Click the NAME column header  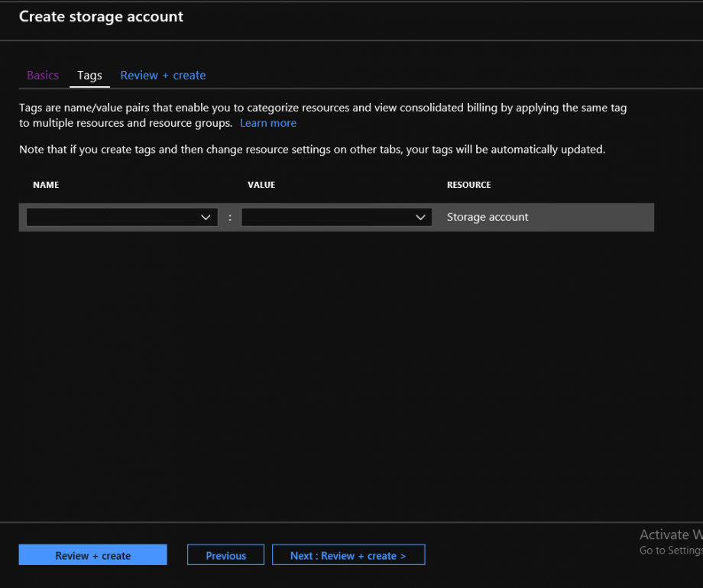click(46, 185)
